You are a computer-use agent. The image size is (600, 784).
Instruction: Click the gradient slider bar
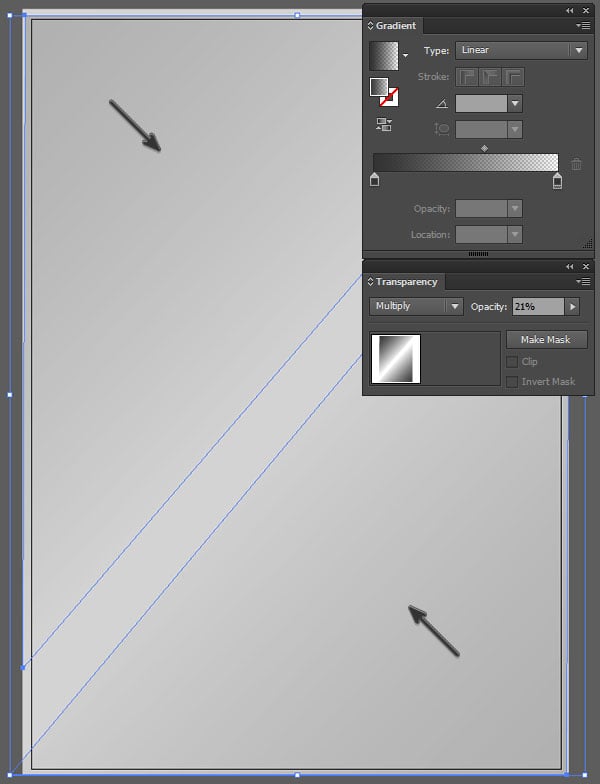click(x=466, y=162)
